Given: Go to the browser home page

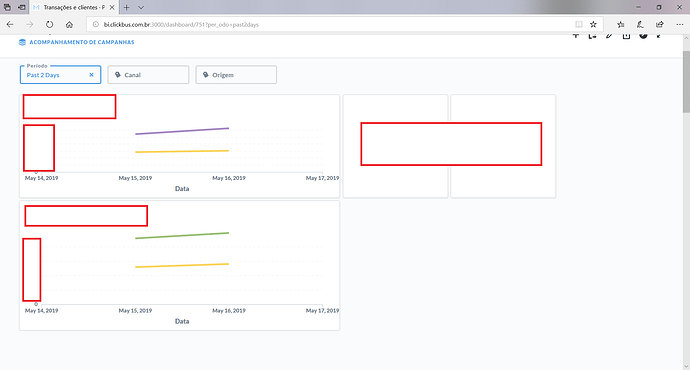Looking at the screenshot, I should [x=69, y=25].
